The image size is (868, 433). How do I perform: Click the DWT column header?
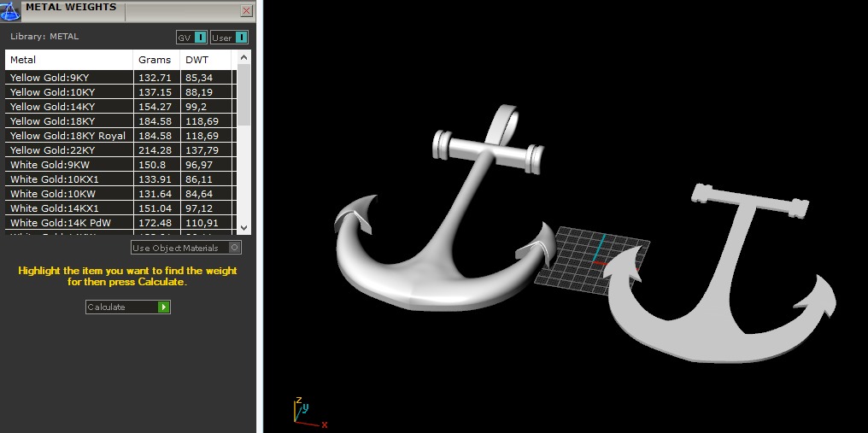coord(206,60)
